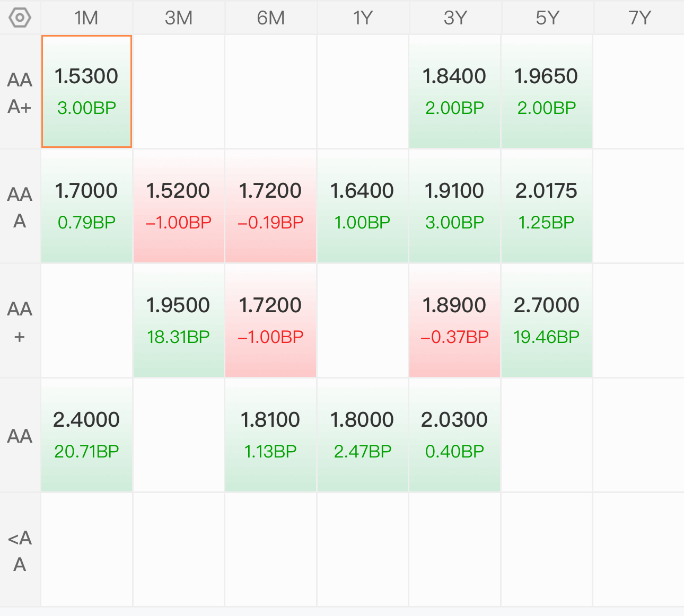Open AAA 6M cell with -0.19BP

pos(270,206)
